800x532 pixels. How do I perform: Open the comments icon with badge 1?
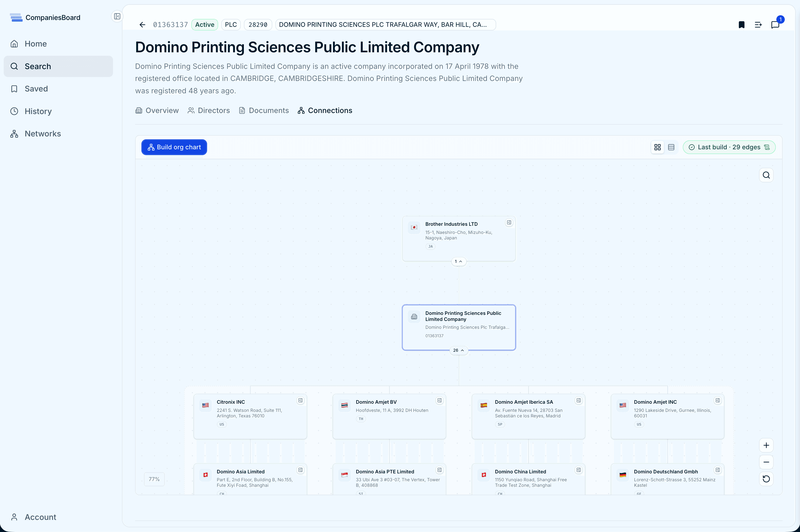point(775,25)
